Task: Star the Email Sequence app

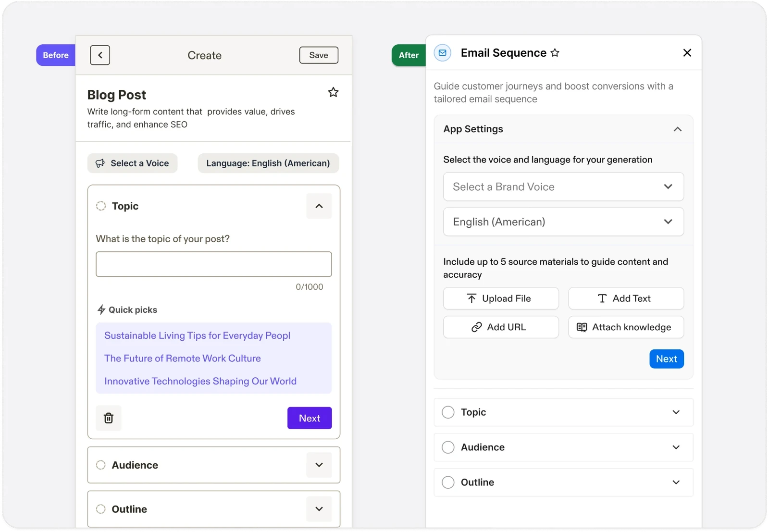Action: click(555, 53)
